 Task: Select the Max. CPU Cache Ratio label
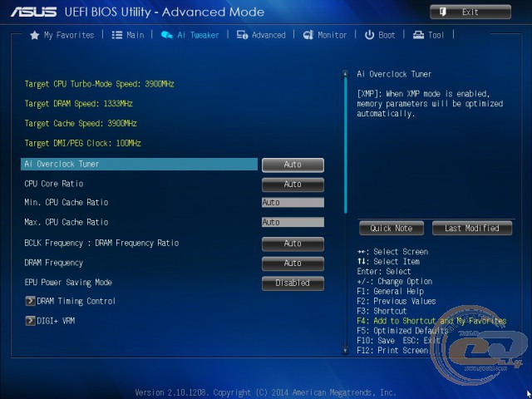pos(66,222)
